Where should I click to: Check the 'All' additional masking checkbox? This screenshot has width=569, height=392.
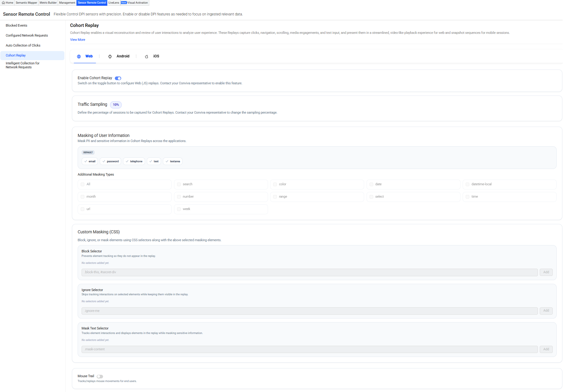(82, 184)
